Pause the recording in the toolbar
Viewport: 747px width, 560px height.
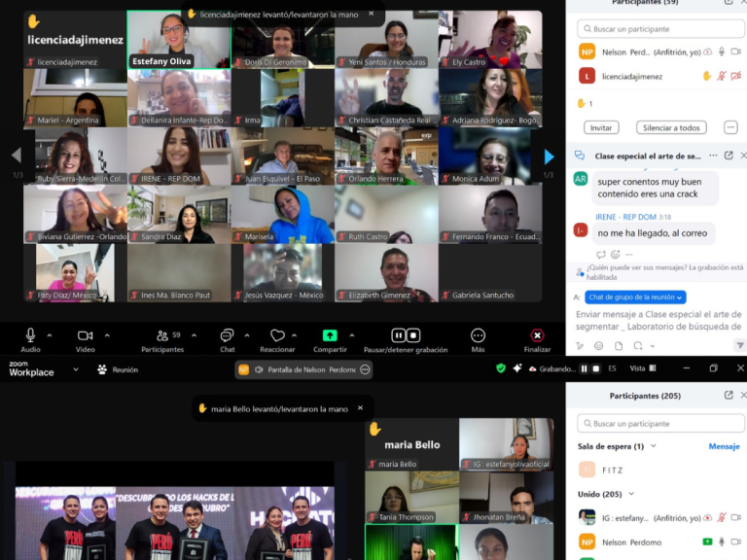[x=398, y=335]
